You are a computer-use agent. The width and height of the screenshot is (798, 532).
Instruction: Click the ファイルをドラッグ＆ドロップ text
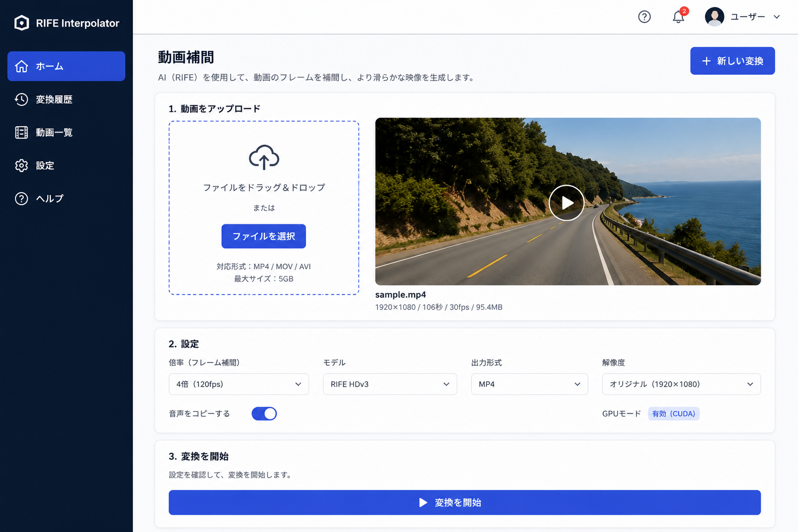tap(264, 188)
